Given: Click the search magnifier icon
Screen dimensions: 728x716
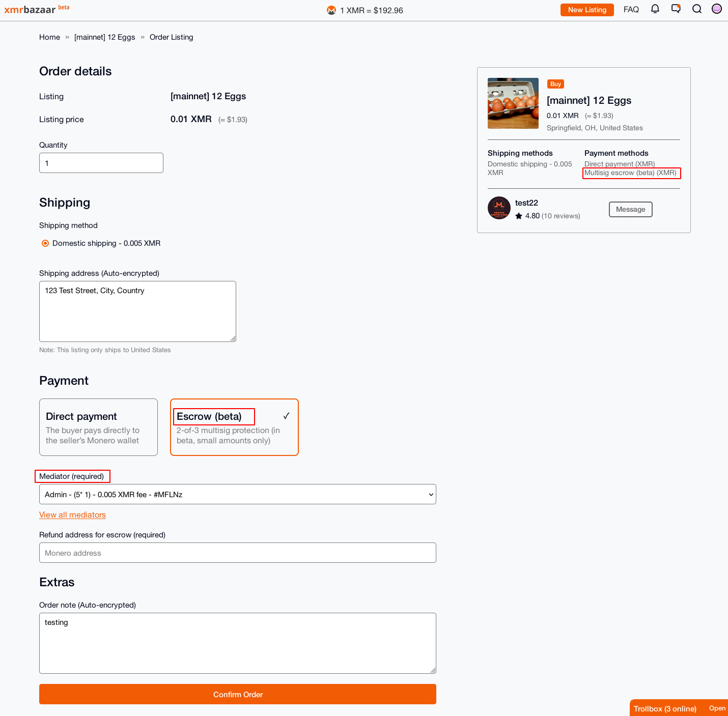Looking at the screenshot, I should (x=697, y=9).
